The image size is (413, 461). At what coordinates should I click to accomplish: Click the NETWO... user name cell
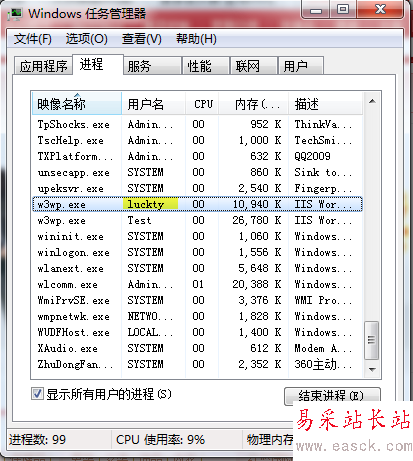(150, 316)
